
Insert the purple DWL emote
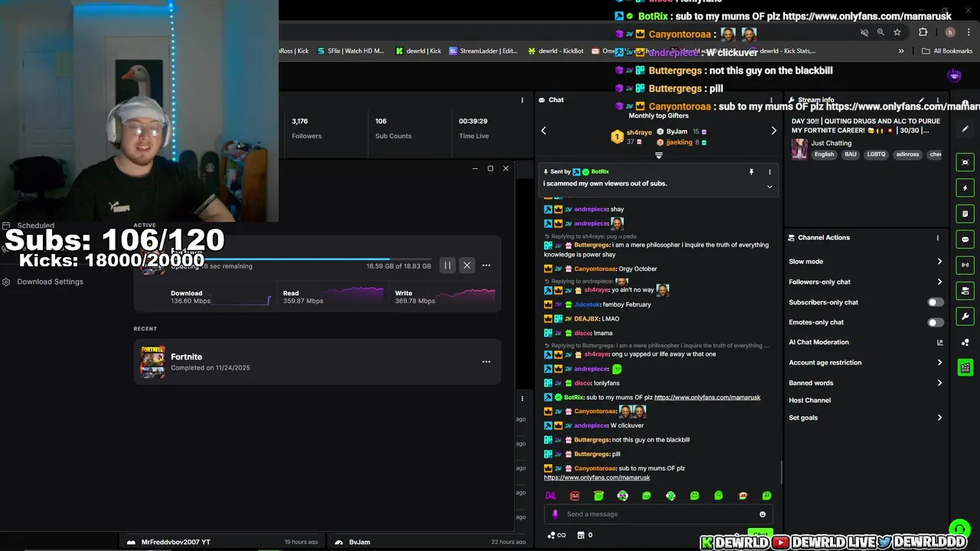[x=550, y=496]
